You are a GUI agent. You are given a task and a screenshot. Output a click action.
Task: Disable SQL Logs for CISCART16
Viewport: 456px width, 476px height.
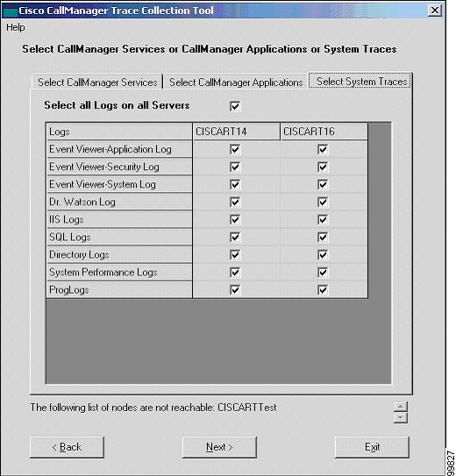point(323,237)
